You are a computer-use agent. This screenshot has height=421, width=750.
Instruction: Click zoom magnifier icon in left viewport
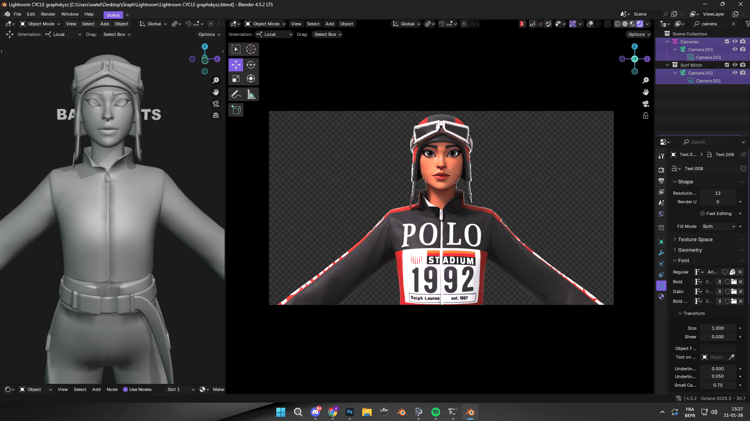[x=216, y=80]
